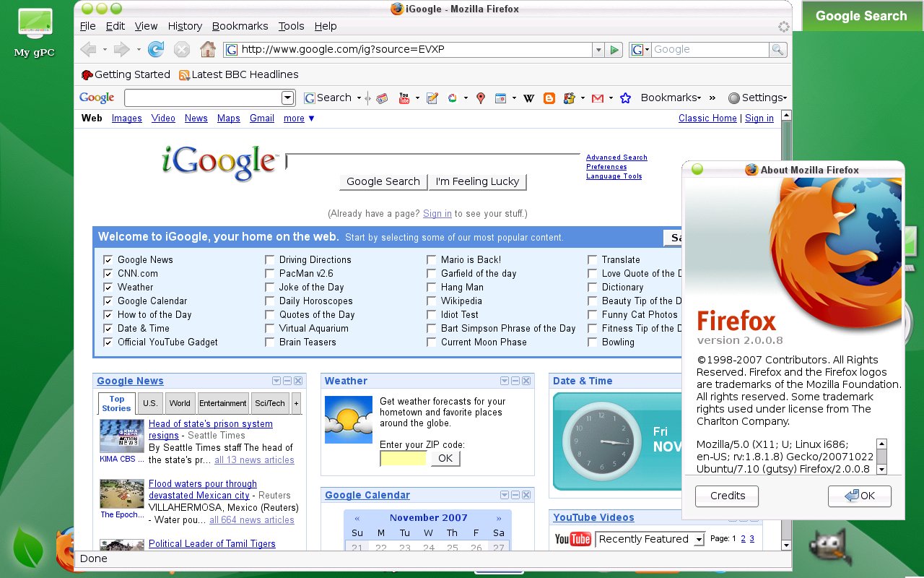Open the Advanced Search link
This screenshot has height=578, width=924.
pyautogui.click(x=616, y=158)
